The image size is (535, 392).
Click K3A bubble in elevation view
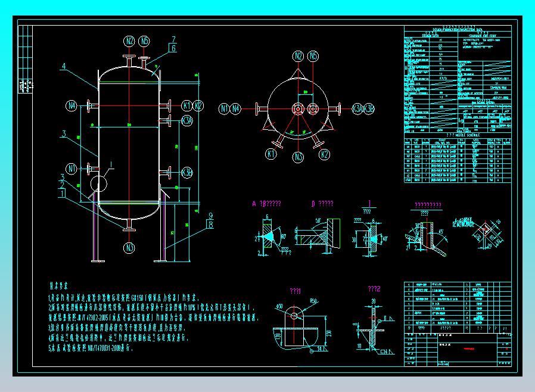coord(187,120)
